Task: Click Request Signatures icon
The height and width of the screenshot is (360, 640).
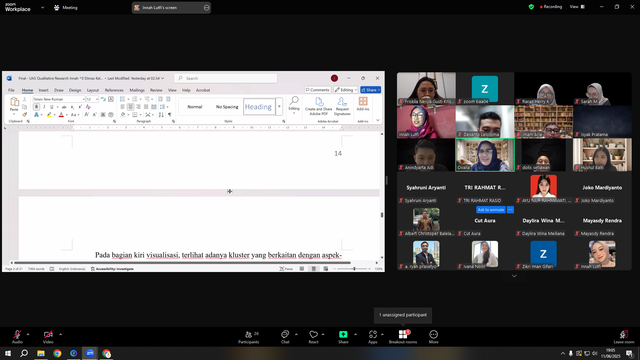Action: coord(342,106)
